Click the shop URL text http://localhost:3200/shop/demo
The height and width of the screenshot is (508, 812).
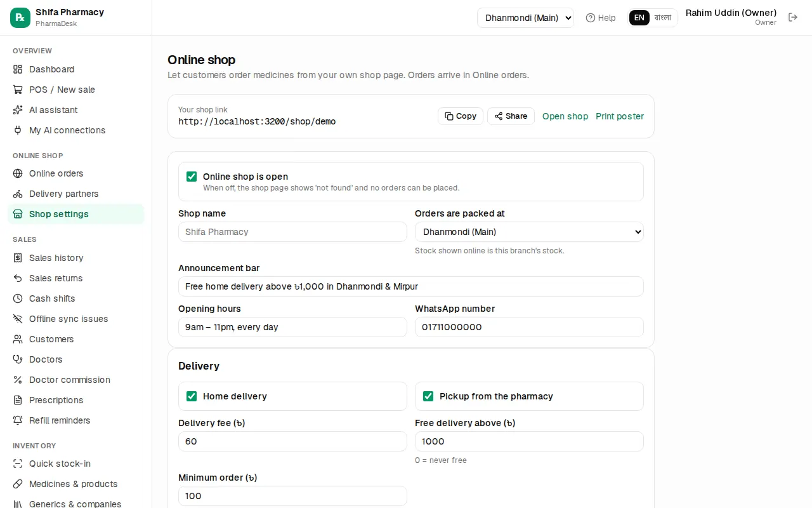tap(257, 121)
